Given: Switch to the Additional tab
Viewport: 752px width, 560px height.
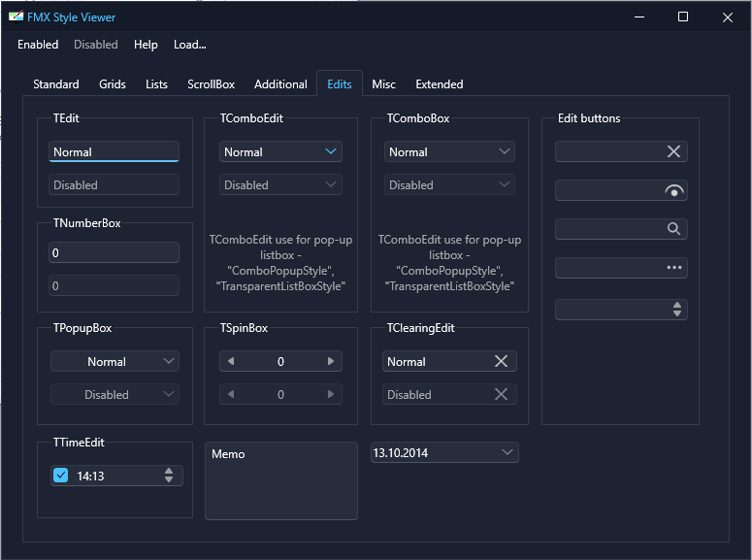Looking at the screenshot, I should [280, 84].
